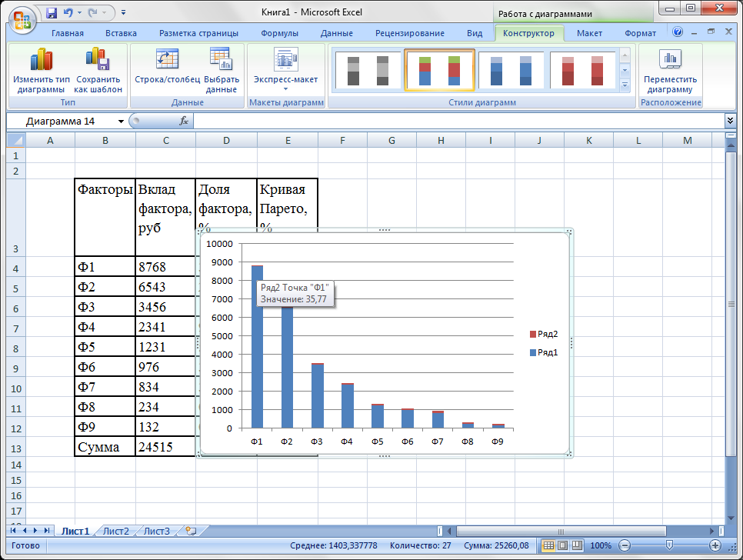This screenshot has height=560, width=743.
Task: Select column K header
Action: click(x=589, y=140)
